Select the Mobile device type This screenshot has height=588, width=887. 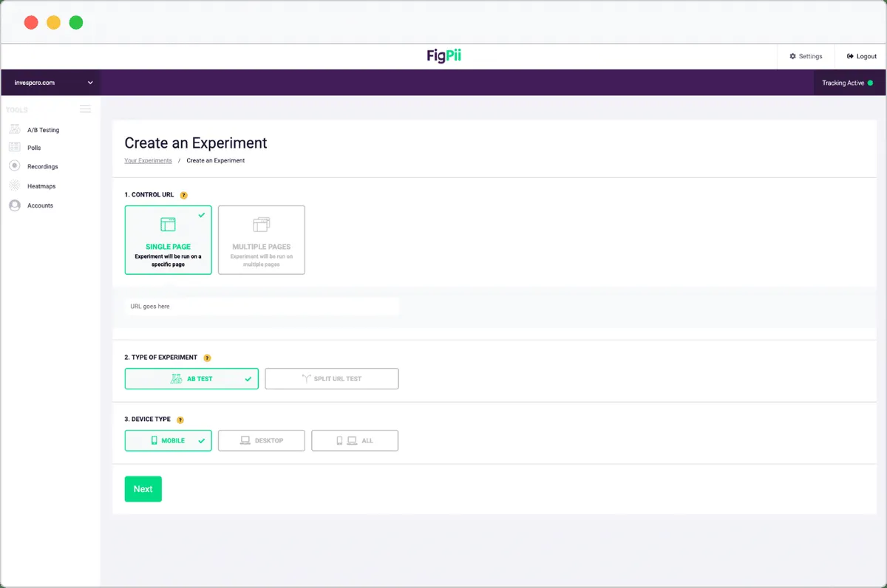pyautogui.click(x=169, y=440)
